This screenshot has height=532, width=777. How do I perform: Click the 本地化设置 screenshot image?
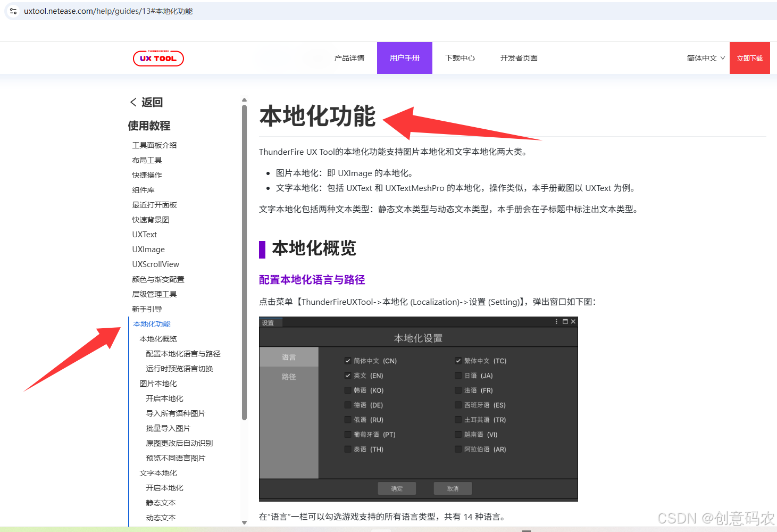point(419,409)
